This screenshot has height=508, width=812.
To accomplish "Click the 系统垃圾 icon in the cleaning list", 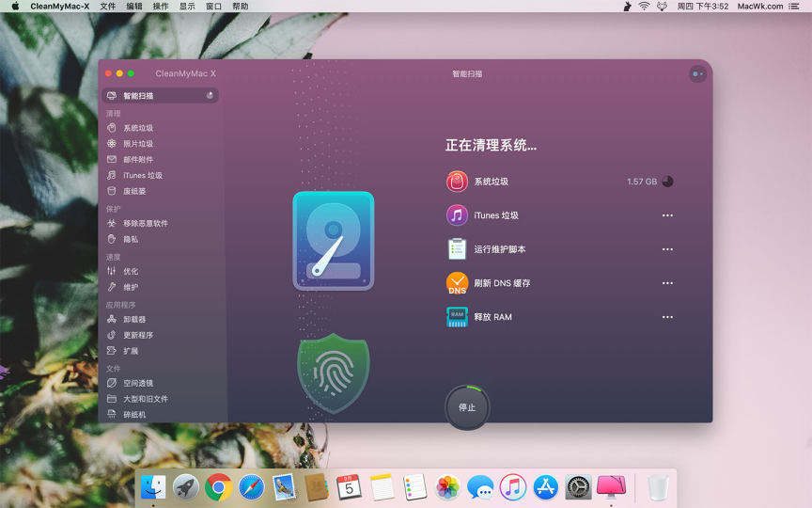I will 457,182.
